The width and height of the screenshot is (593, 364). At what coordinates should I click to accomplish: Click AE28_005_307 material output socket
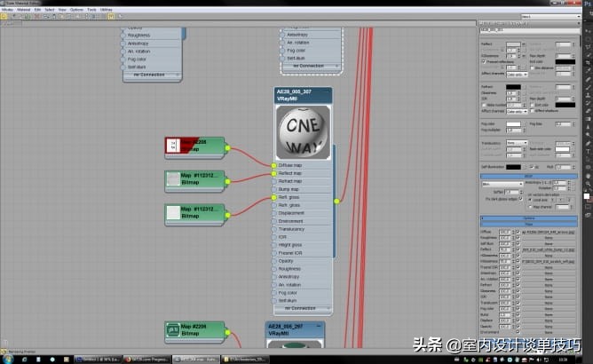pos(336,201)
